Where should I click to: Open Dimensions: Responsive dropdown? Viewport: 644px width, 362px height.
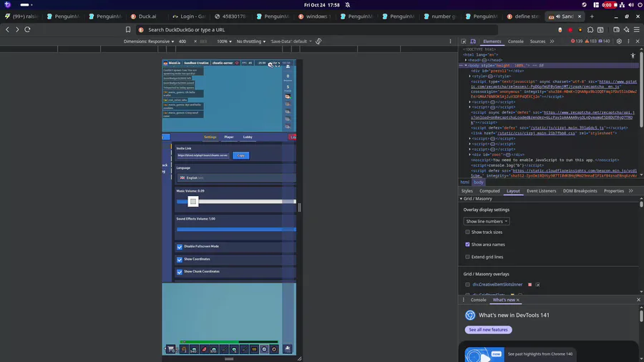149,41
